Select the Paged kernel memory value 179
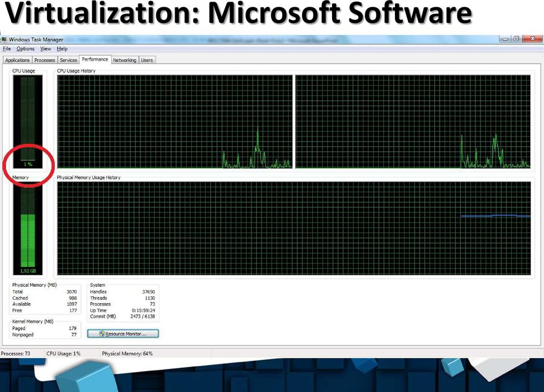The height and width of the screenshot is (392, 544). coord(73,328)
